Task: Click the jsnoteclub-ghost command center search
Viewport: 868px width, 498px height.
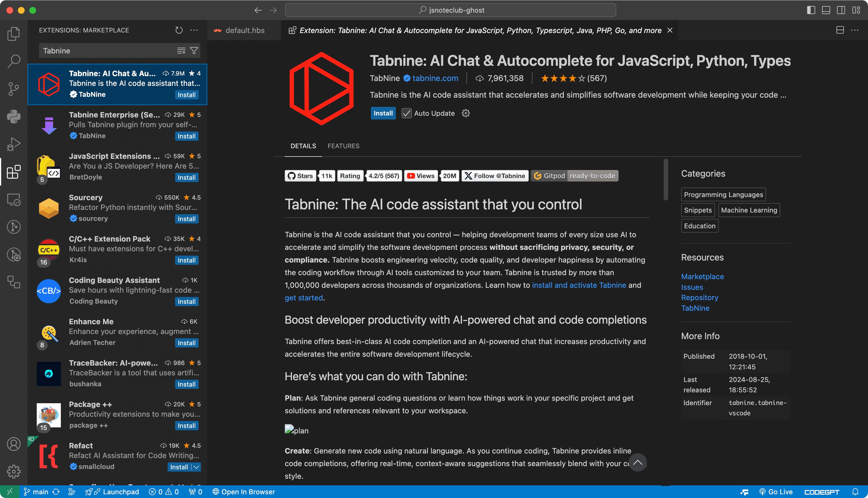Action: click(450, 10)
